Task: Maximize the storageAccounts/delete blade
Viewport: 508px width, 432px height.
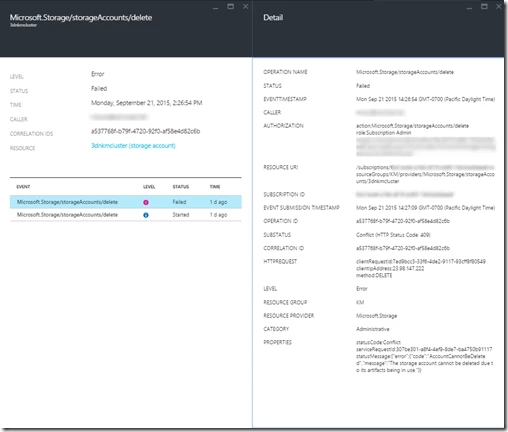Action: click(230, 6)
